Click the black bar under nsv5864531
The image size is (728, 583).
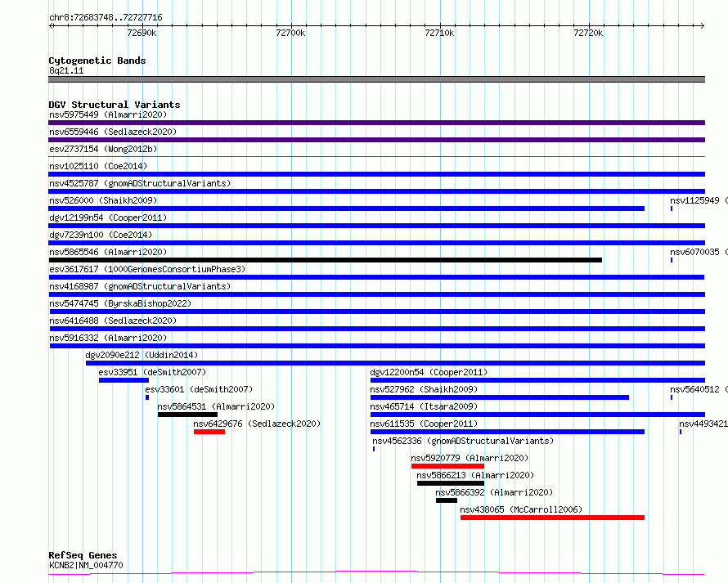click(x=187, y=415)
